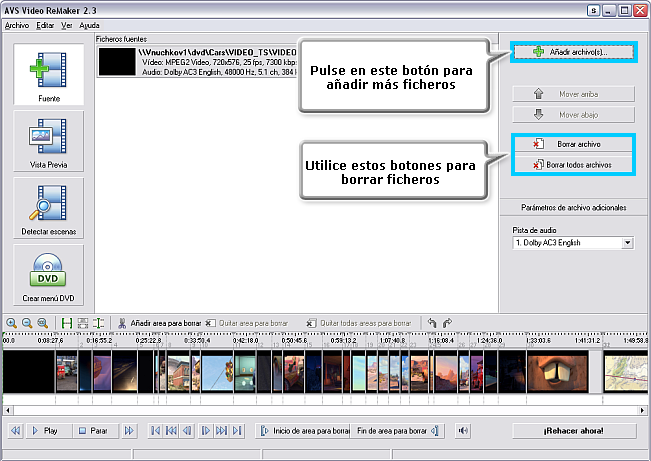The height and width of the screenshot is (461, 651).
Task: Click timeline ruler at 0:16:55.2
Action: 99,340
